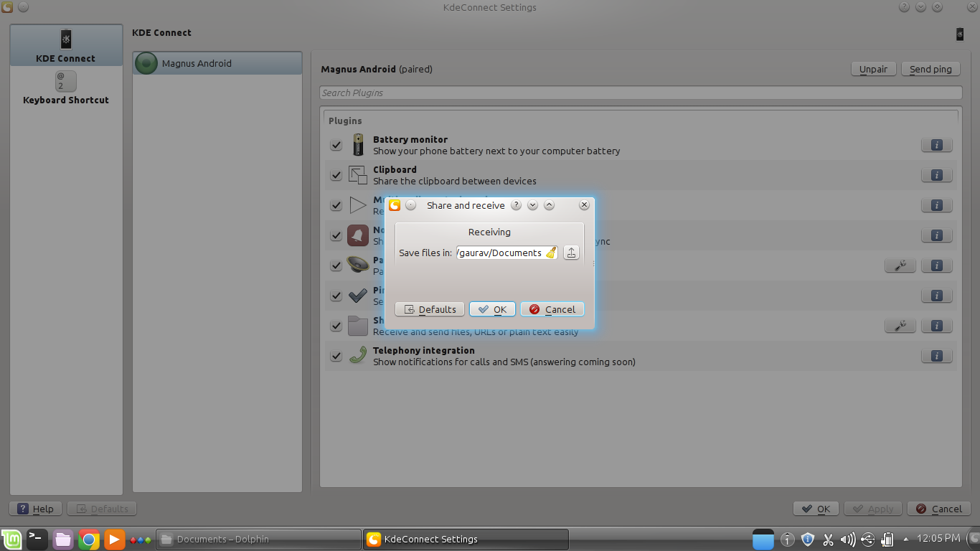Image resolution: width=980 pixels, height=551 pixels.
Task: Reset dialog settings with Defaults button
Action: click(430, 309)
